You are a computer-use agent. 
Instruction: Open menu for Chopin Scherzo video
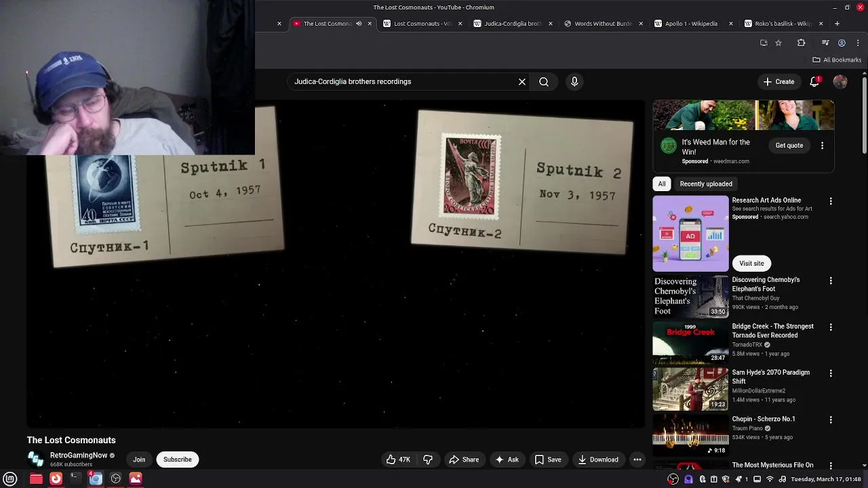(x=831, y=420)
